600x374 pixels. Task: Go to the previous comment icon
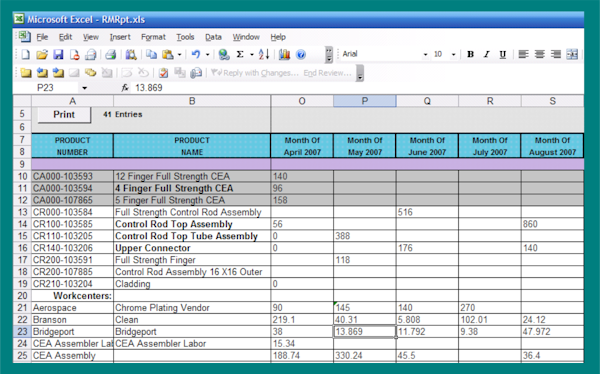42,73
